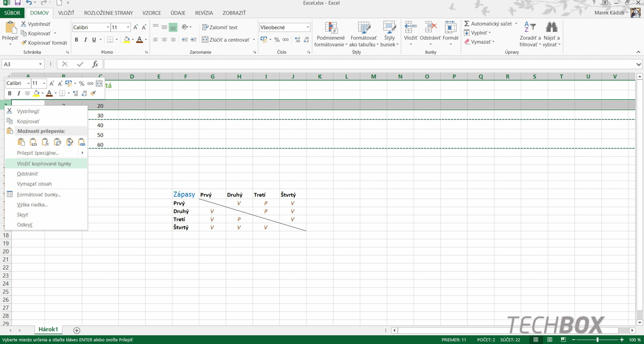The height and width of the screenshot is (344, 644).
Task: Open Formátovať ako tabuľku dropdown
Action: coord(364,34)
